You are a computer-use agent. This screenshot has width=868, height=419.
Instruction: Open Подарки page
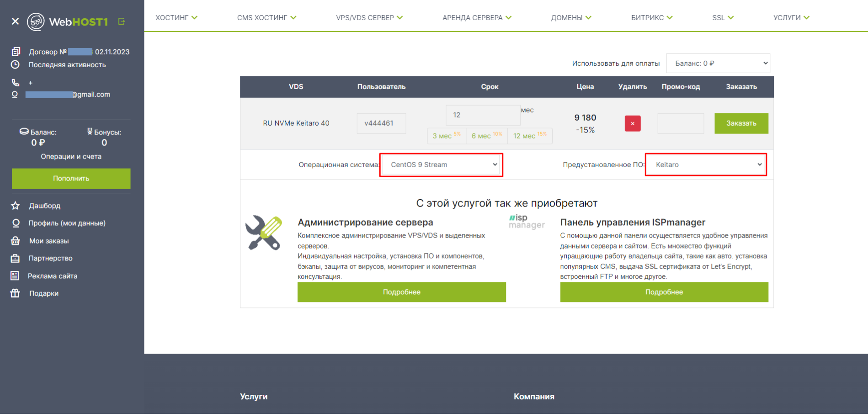coord(44,293)
